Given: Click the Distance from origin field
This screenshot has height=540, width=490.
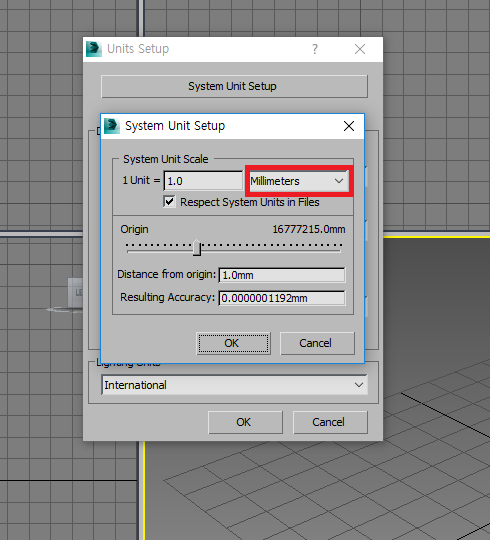Looking at the screenshot, I should click(282, 275).
